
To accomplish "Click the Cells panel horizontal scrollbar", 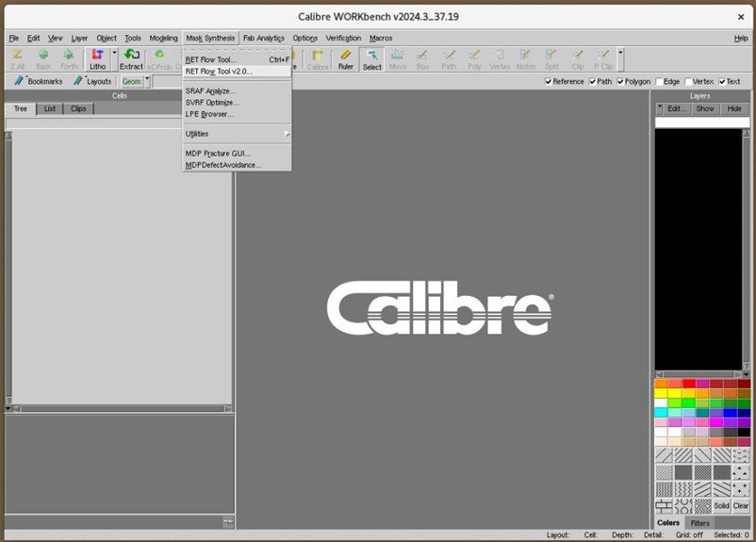I will click(x=123, y=408).
